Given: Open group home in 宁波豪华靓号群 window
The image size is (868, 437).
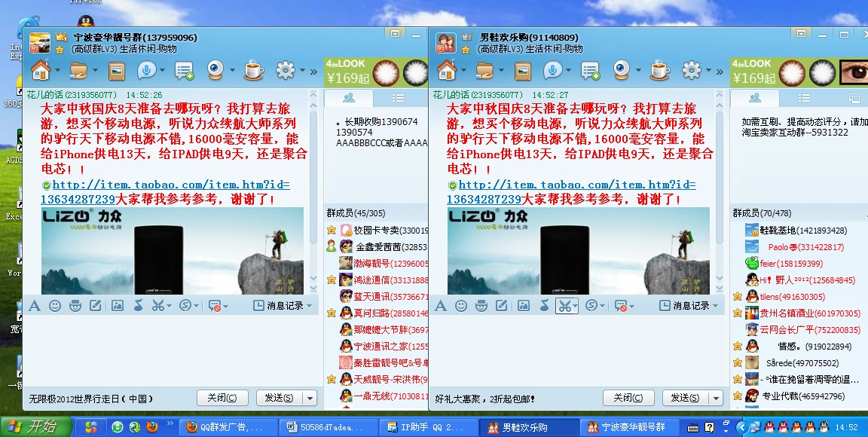Looking at the screenshot, I should coord(41,70).
